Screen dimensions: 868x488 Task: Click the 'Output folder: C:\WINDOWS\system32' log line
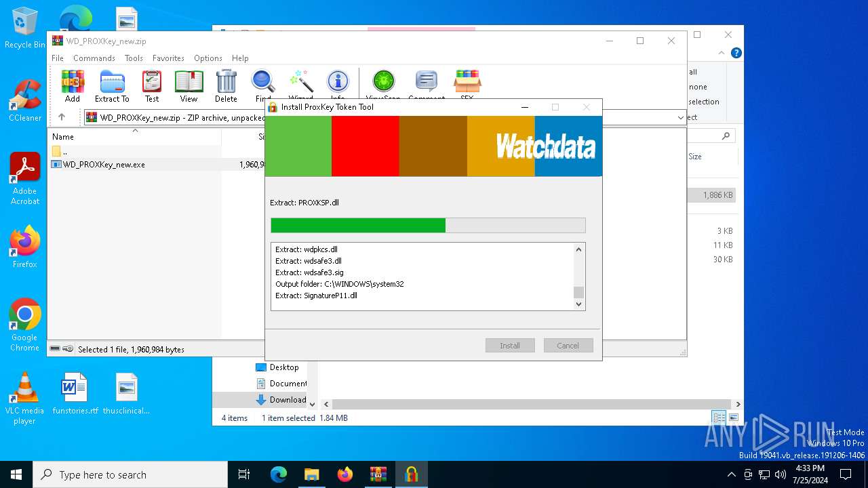[339, 284]
